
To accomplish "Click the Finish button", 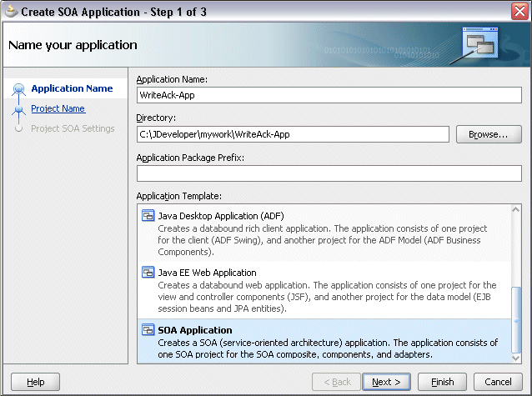I will point(442,382).
